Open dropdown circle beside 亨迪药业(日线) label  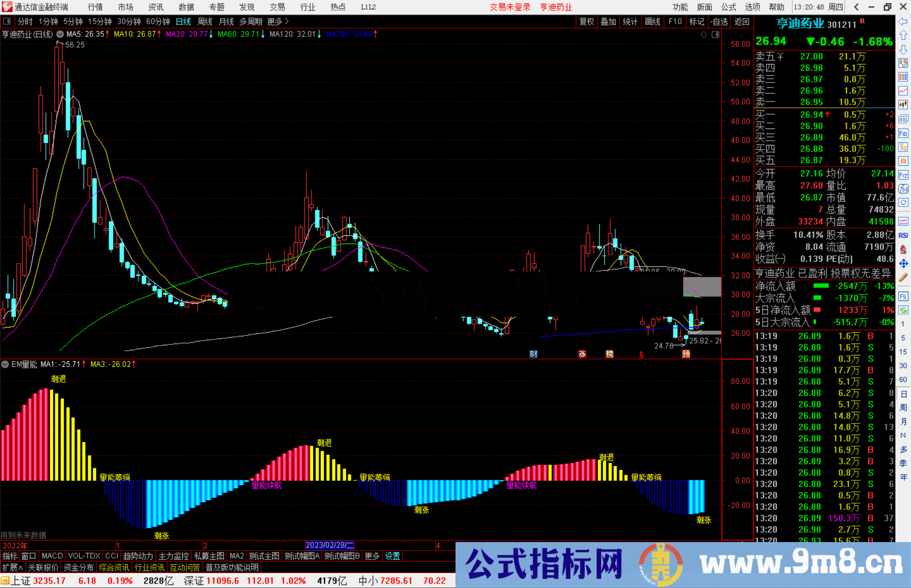(x=60, y=34)
